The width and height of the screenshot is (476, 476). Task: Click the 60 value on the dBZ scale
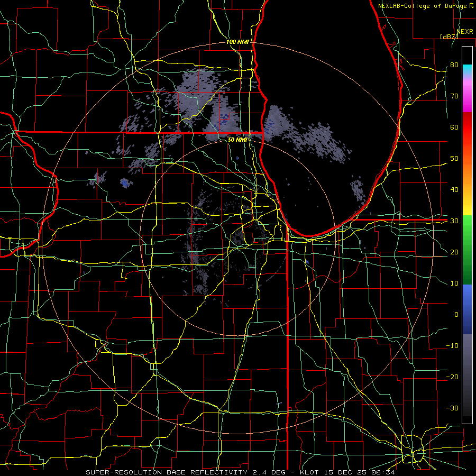pos(454,127)
